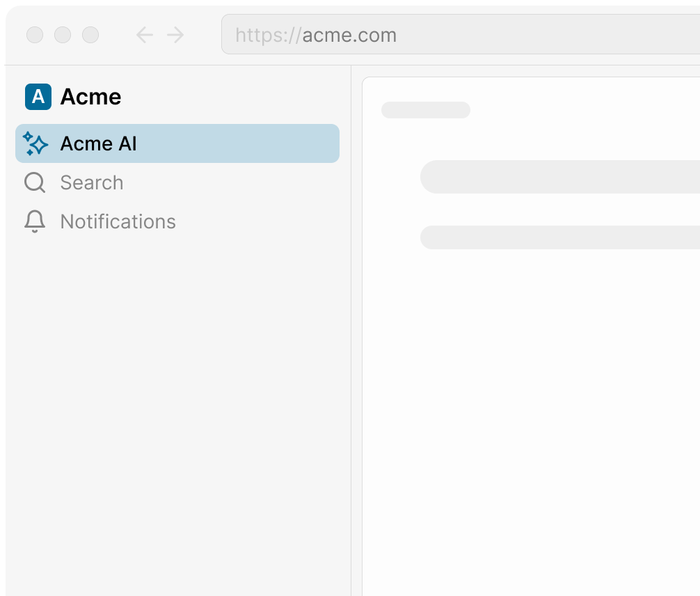Select the Search label in sidebar
The height and width of the screenshot is (596, 700).
point(92,182)
